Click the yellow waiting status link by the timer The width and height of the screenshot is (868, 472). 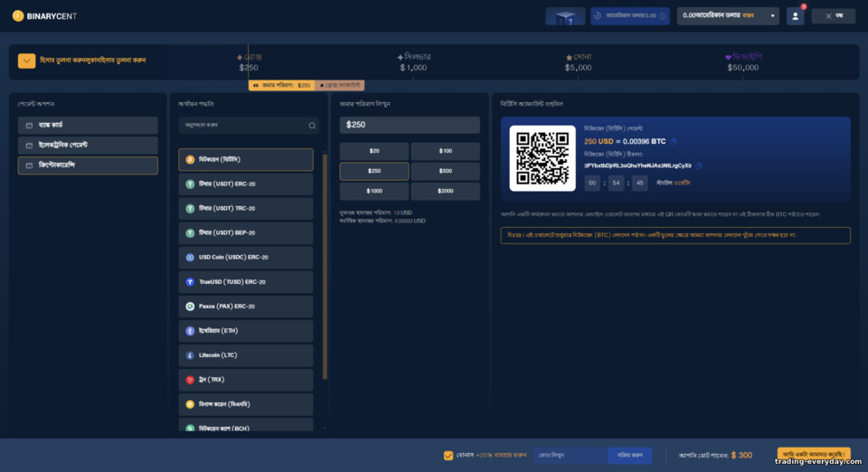(682, 183)
